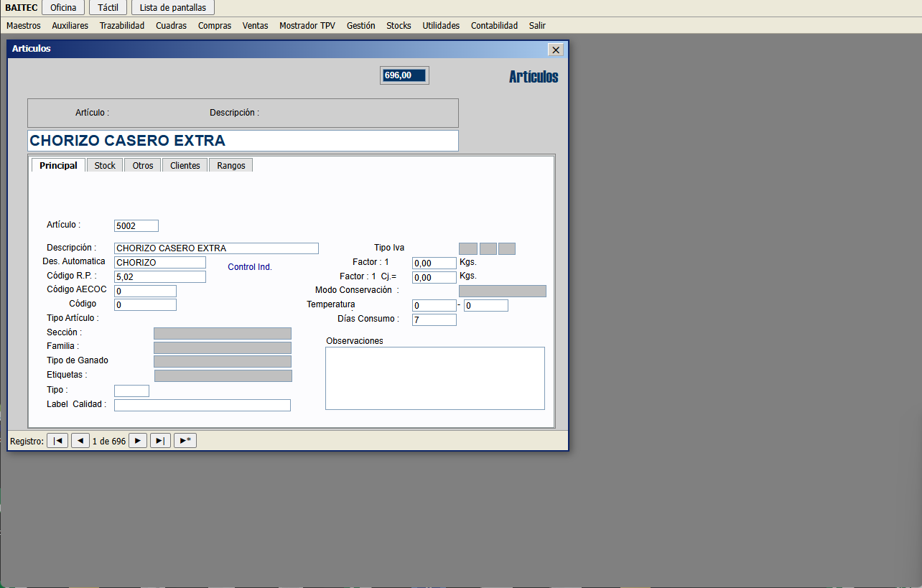Close the Articulos window
The image size is (922, 588).
pyautogui.click(x=555, y=50)
